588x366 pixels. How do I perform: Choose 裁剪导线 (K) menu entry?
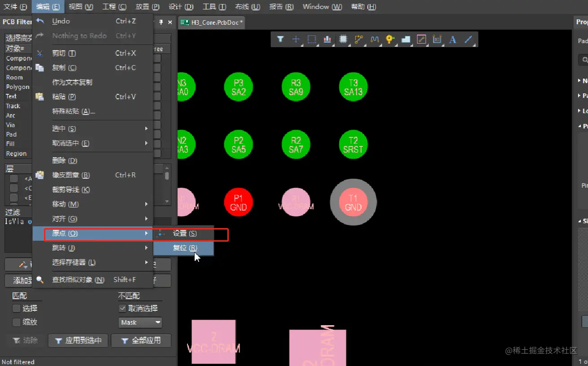[x=92, y=190]
